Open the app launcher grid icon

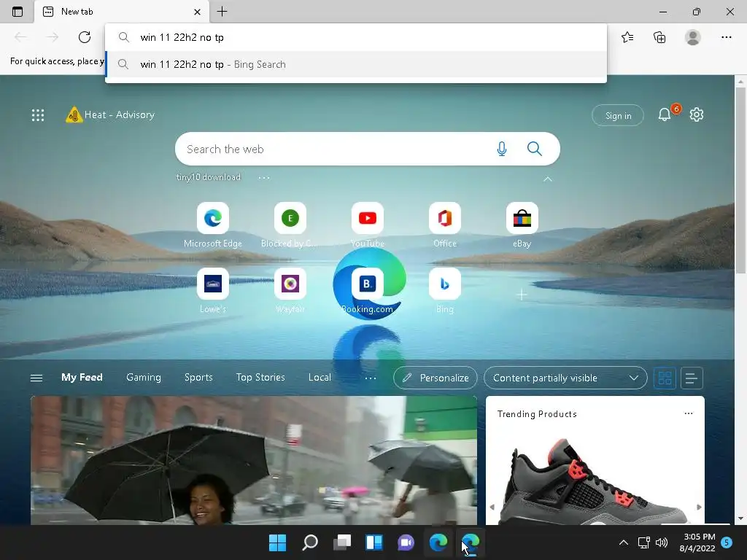pyautogui.click(x=38, y=114)
